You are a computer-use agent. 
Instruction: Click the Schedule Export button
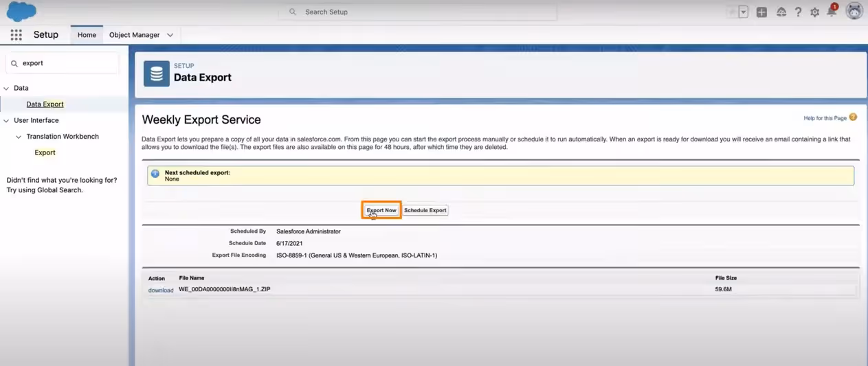coord(425,210)
